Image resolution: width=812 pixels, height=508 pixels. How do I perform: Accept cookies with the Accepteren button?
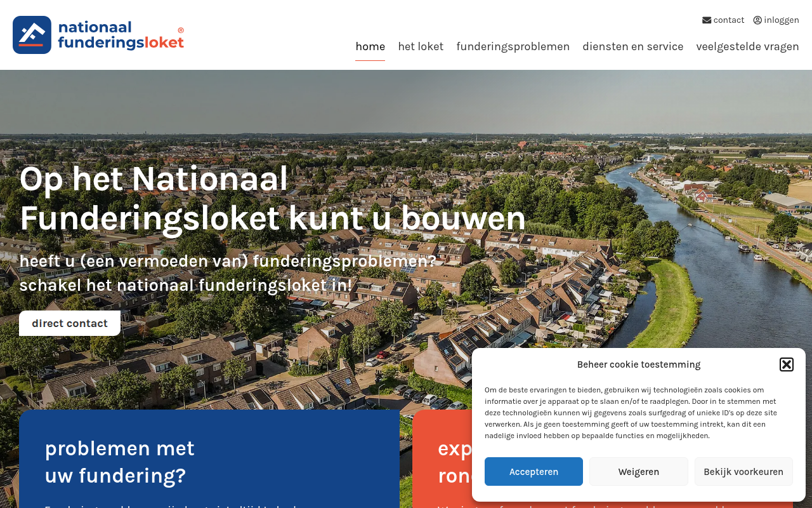pos(534,472)
